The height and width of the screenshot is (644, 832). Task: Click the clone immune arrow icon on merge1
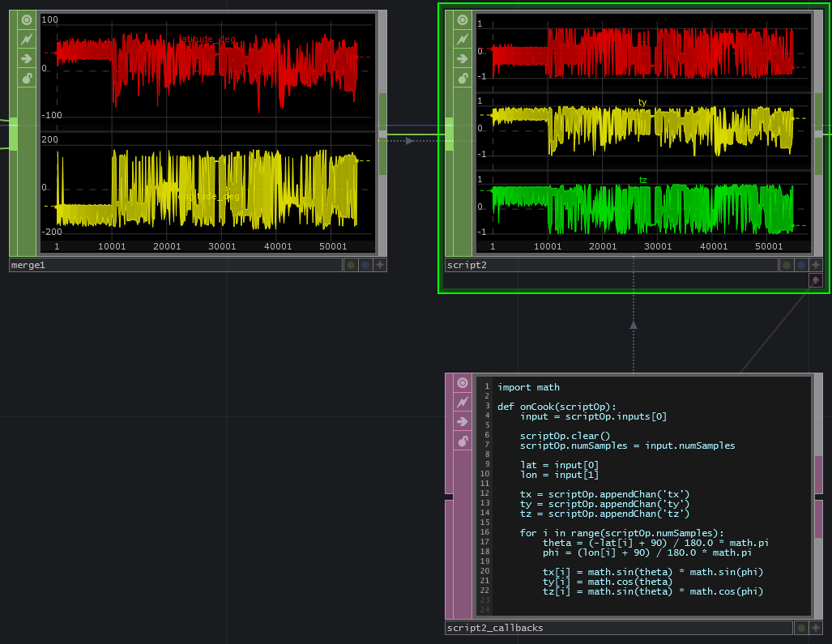(x=27, y=58)
